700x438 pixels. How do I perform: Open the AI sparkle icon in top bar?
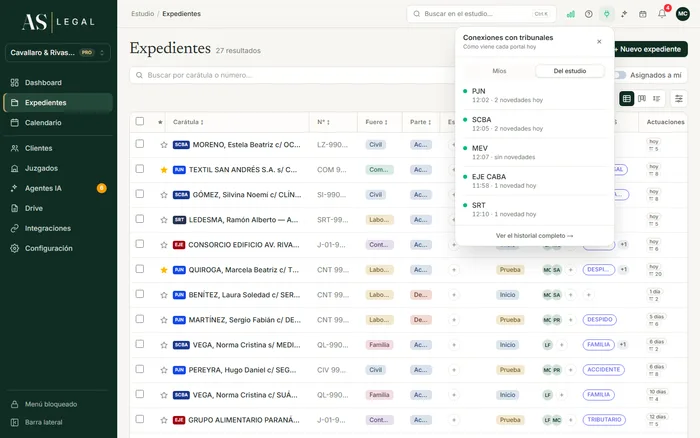coord(624,14)
